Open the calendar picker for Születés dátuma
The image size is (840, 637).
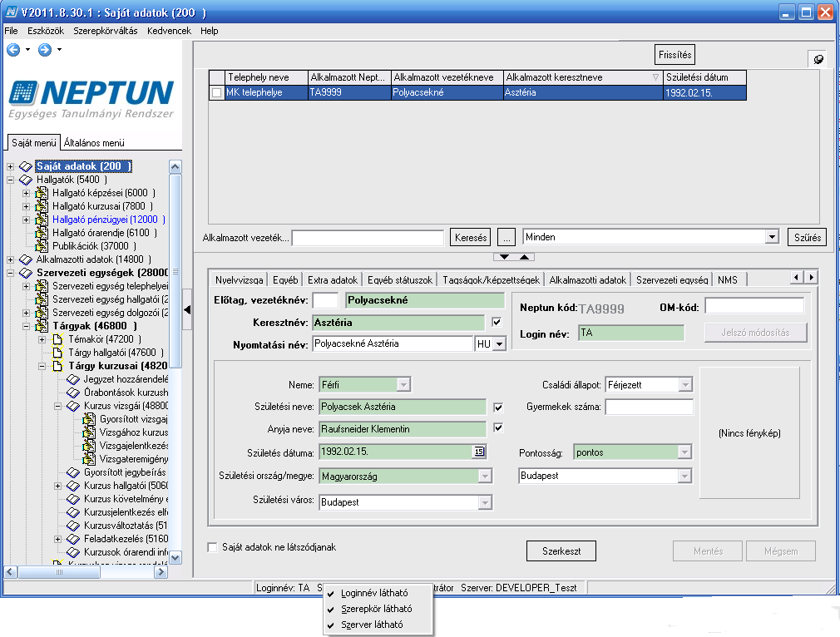pyautogui.click(x=479, y=452)
